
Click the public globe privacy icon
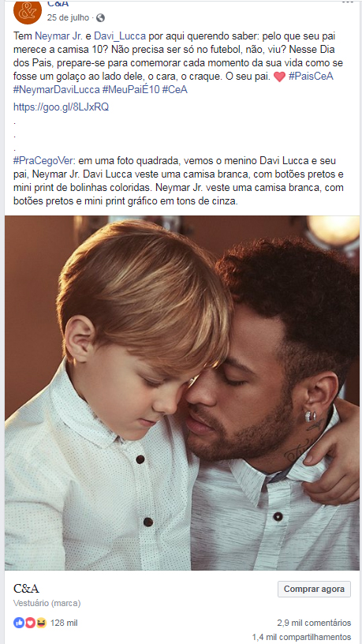101,17
